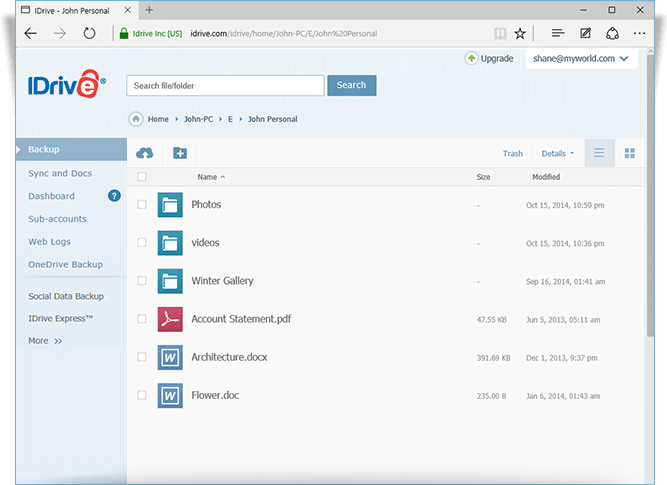
Task: Click the browser refresh icon
Action: tap(89, 33)
